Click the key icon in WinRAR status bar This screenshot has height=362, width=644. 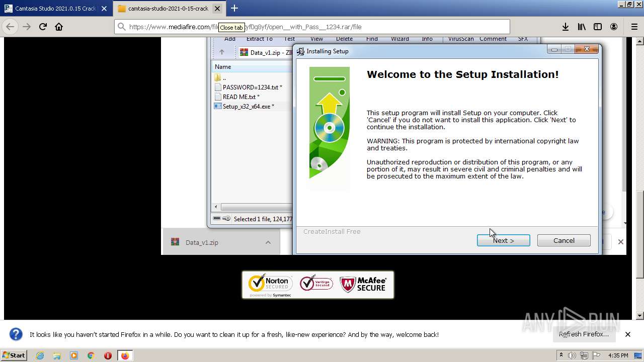226,218
